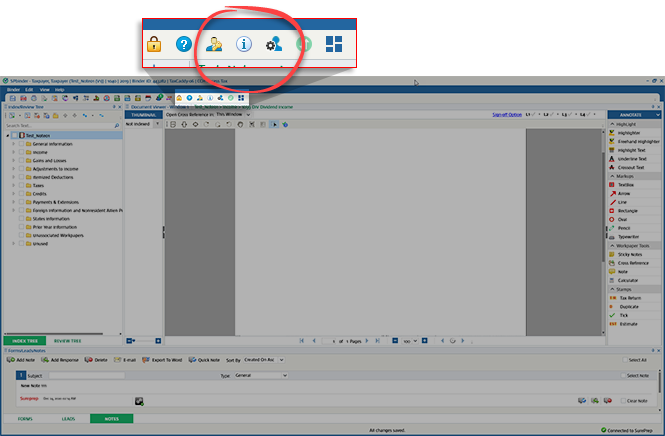
Task: Check the box next to Income folder
Action: coord(23,154)
